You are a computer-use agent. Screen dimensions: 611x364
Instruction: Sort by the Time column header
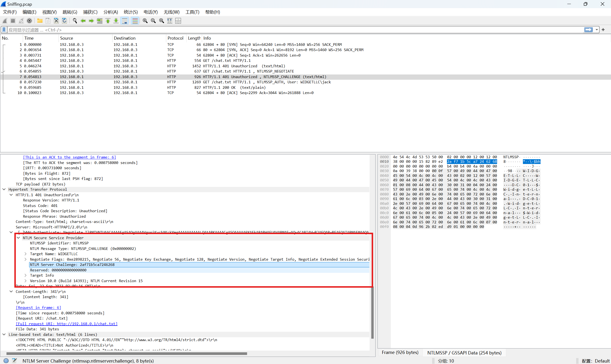point(41,38)
